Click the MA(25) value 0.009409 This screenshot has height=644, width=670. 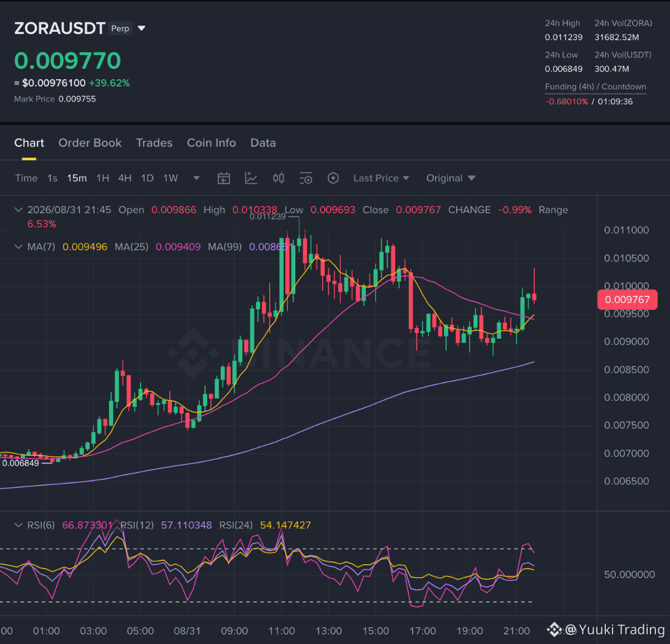coord(178,247)
